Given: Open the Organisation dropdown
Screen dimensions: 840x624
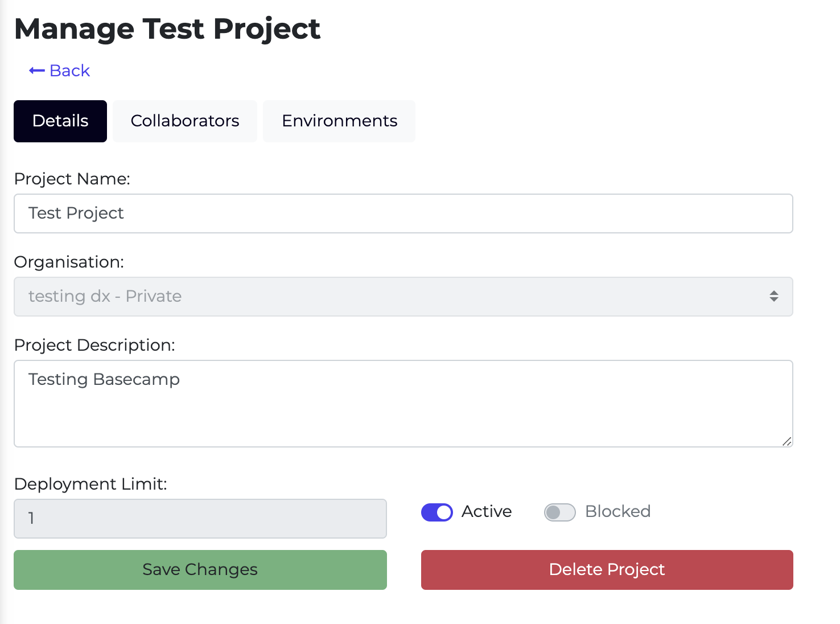Looking at the screenshot, I should coord(403,297).
